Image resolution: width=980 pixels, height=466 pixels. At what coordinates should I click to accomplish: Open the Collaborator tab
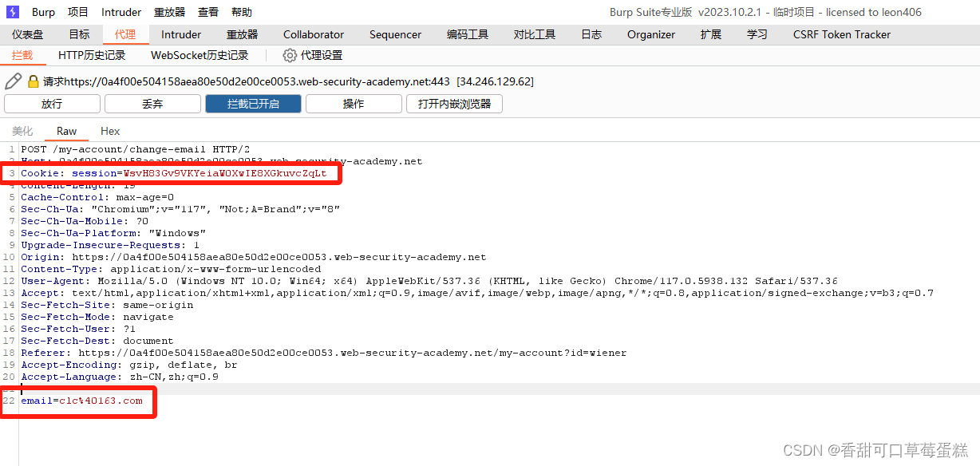click(314, 34)
